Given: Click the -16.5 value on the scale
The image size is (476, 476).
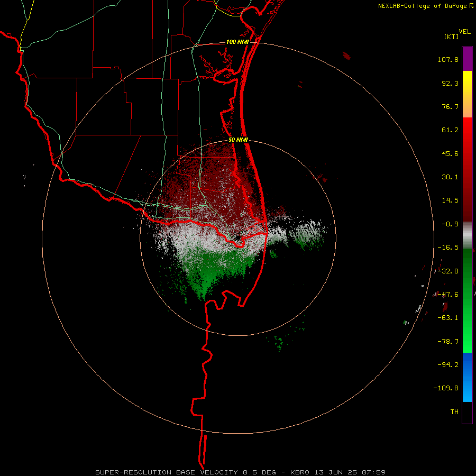Looking at the screenshot, I should [448, 248].
